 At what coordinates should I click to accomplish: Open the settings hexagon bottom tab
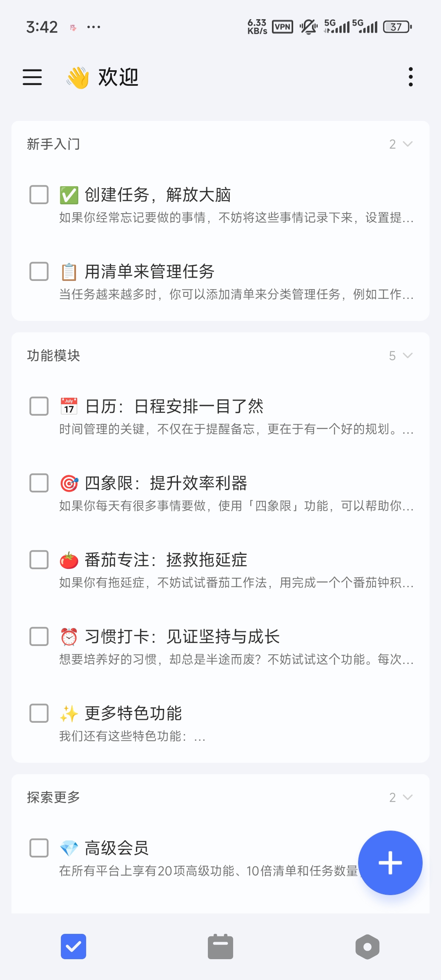coord(367,947)
